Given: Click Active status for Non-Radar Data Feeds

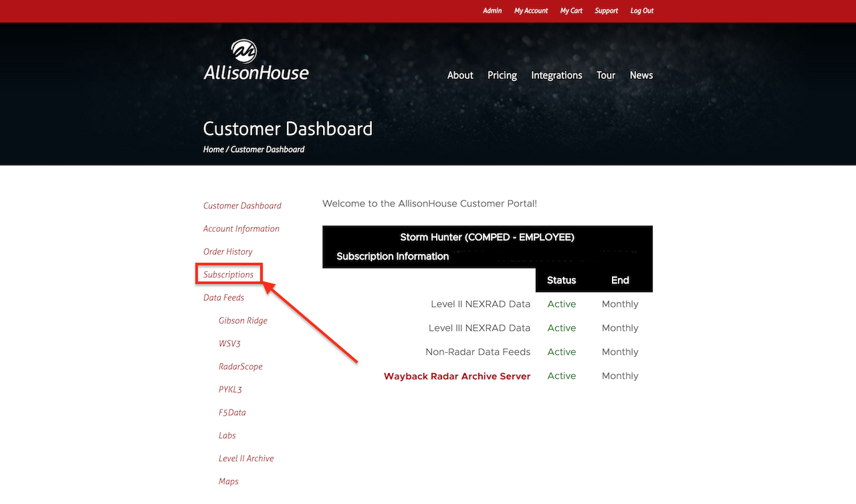Looking at the screenshot, I should click(x=562, y=352).
